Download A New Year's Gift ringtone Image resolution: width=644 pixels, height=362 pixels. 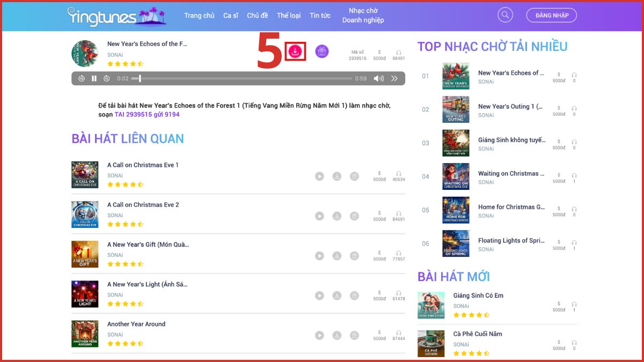tap(337, 255)
